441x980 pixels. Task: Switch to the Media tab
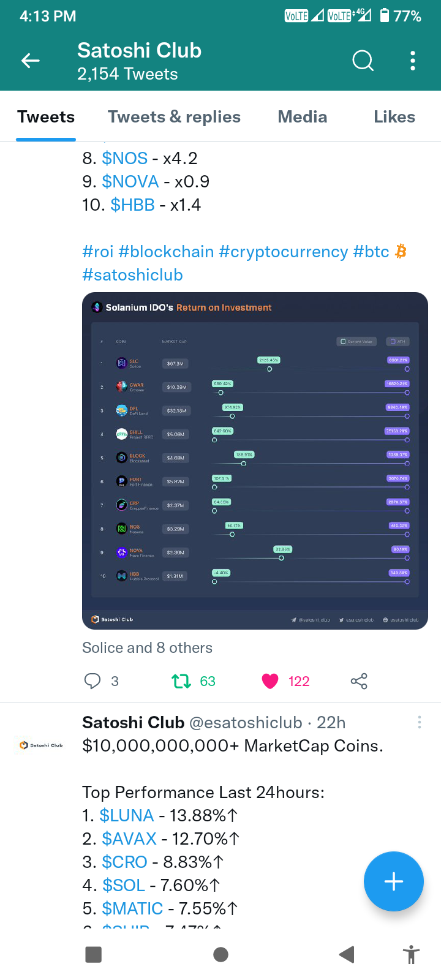coord(303,117)
